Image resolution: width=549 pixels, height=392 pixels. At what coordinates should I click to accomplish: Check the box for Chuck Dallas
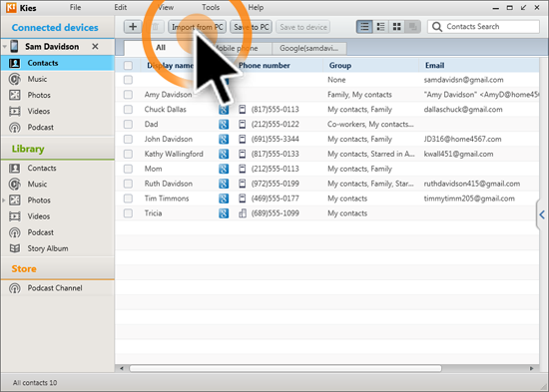pos(128,109)
